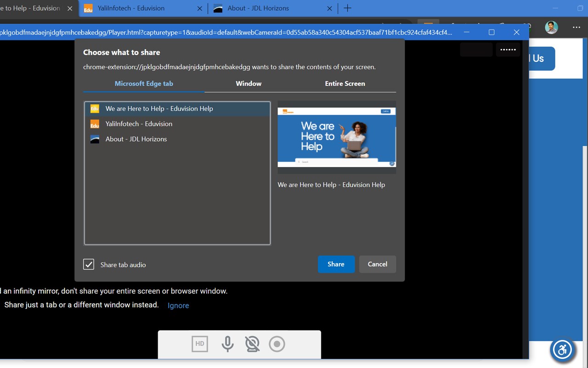Click the Ignore link in the warning
Screen dimensions: 588x368
[x=178, y=305]
